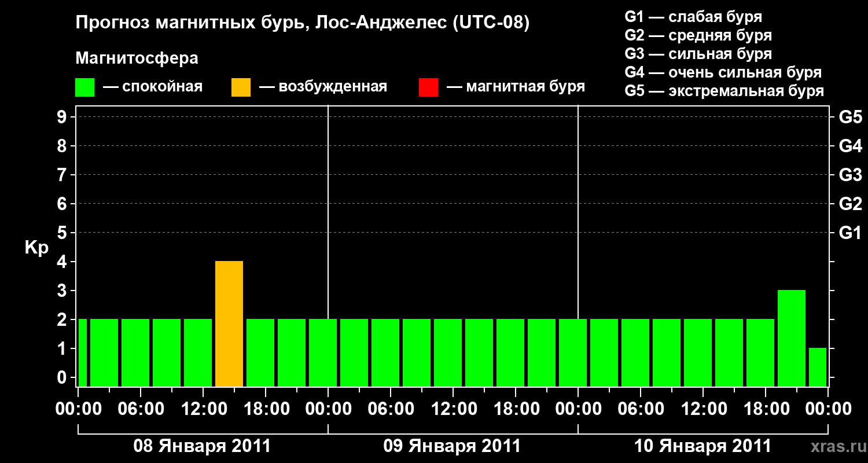Click the 00:00 label starting 08 Января

pos(78,409)
